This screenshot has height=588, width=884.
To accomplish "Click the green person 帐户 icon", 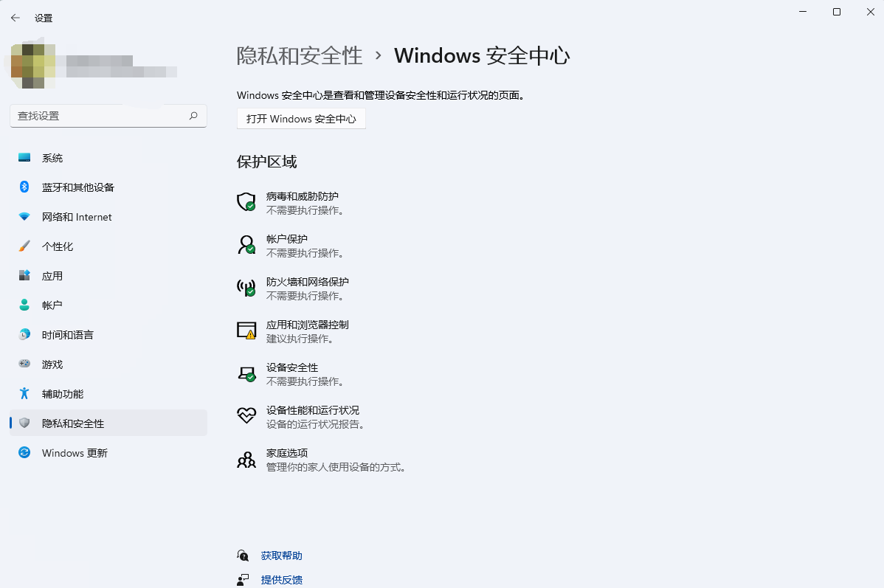I will coord(24,305).
